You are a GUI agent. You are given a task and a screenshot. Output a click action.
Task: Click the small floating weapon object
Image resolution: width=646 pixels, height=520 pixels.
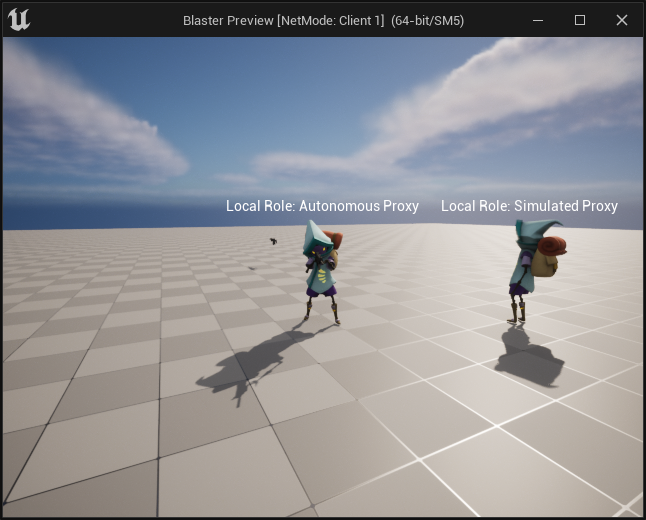273,241
